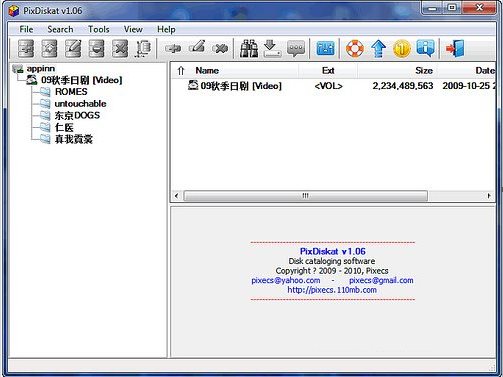Click the pixecs@yahoo.com email link
This screenshot has width=503, height=377.
[286, 280]
